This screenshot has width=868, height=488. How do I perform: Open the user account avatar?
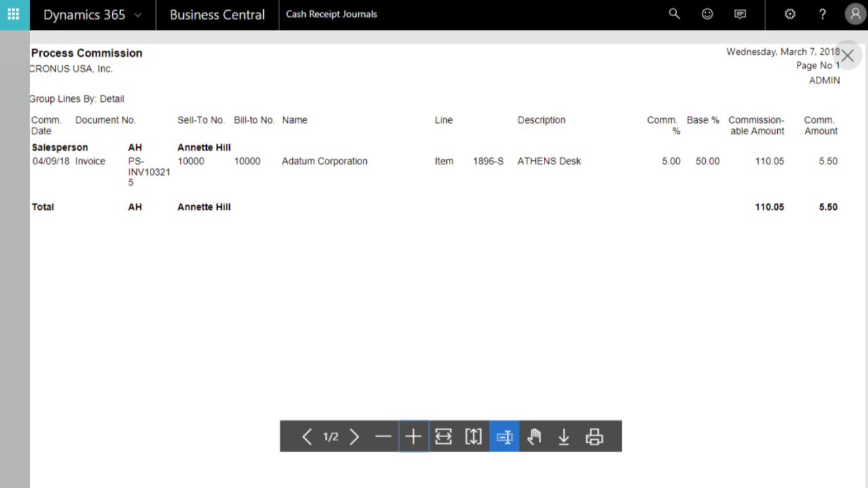855,14
